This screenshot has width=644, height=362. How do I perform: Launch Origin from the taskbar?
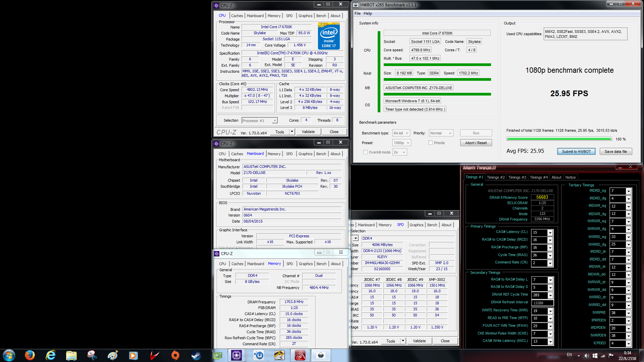[175, 355]
